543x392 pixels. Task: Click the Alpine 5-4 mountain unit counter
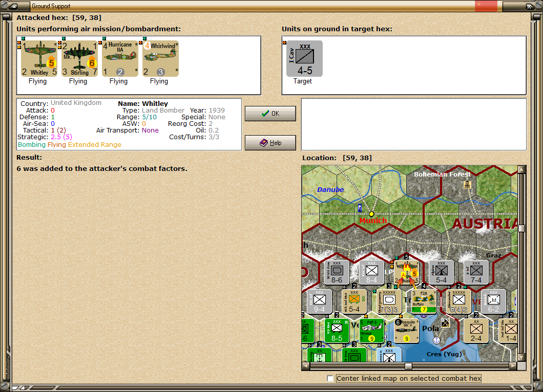tap(441, 273)
